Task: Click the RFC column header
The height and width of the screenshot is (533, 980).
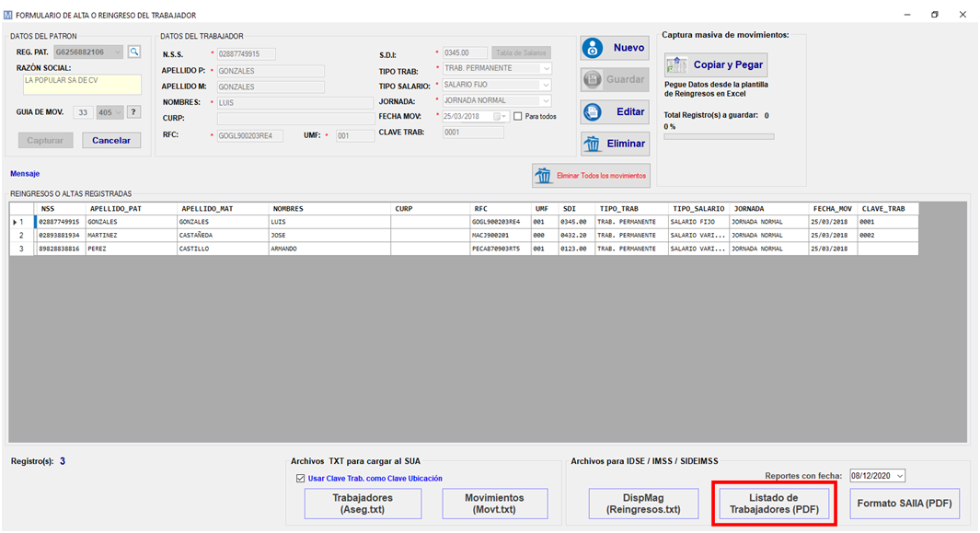Action: [x=501, y=209]
